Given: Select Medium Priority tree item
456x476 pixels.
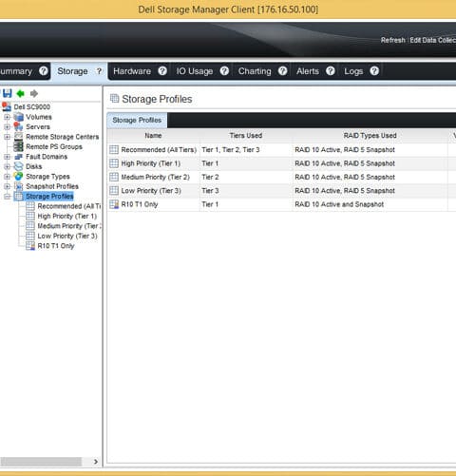Looking at the screenshot, I should 69,226.
